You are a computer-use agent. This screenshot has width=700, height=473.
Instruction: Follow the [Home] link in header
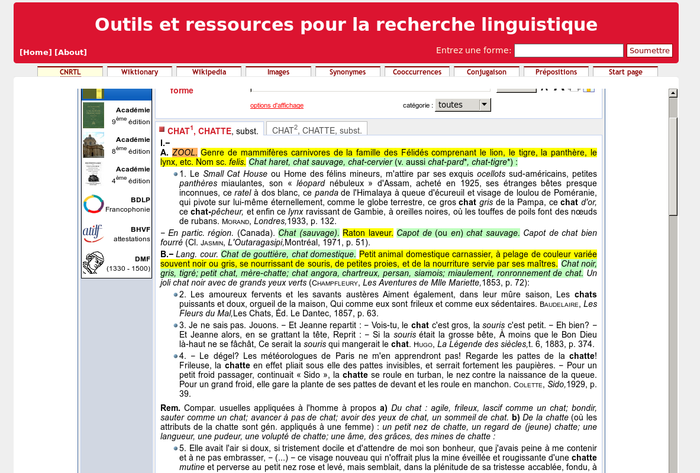[36, 52]
